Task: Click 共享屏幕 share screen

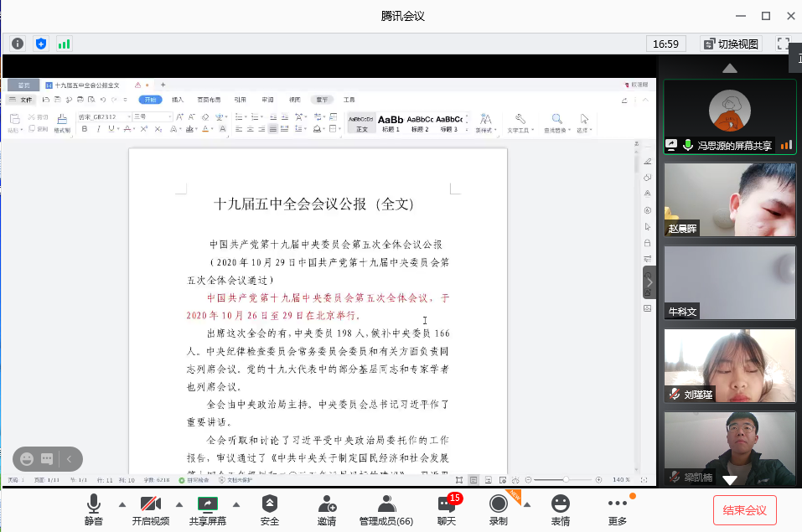Action: click(207, 509)
